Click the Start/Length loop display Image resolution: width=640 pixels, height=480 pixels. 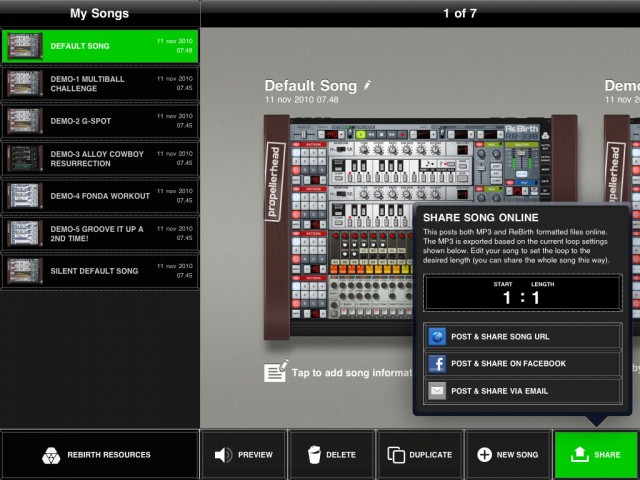523,293
